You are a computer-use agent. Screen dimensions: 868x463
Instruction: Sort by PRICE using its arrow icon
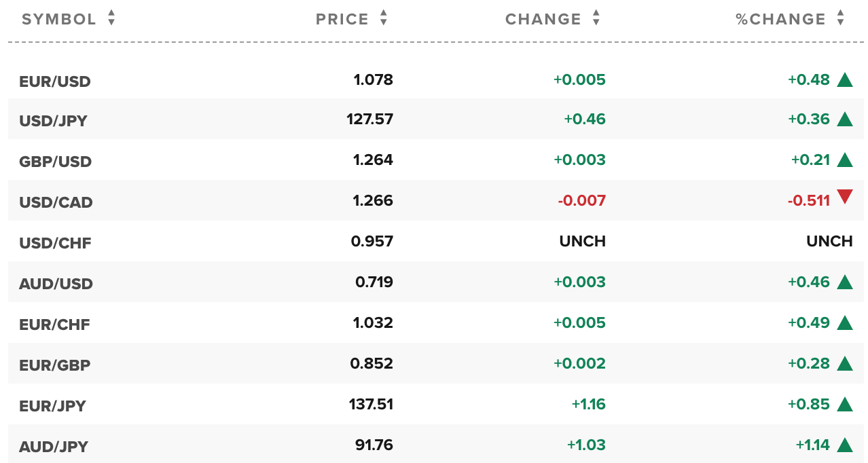[x=384, y=18]
